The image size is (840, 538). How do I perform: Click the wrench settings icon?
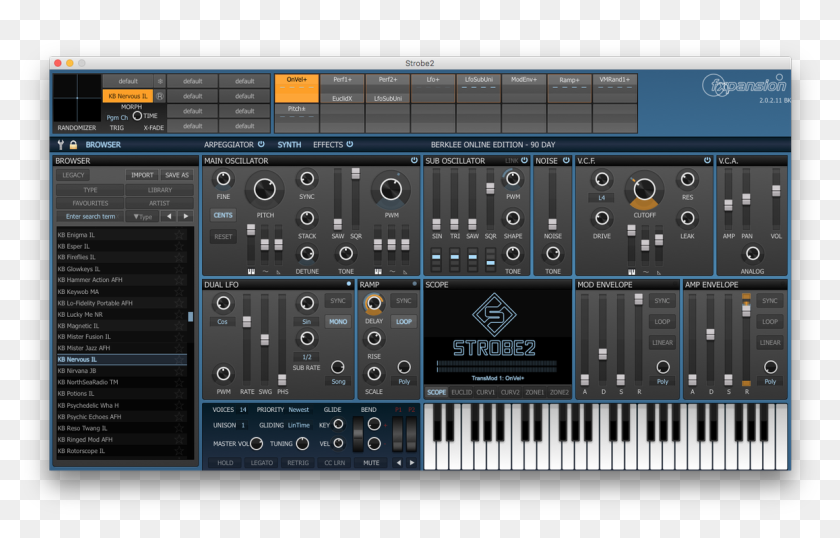coord(61,145)
